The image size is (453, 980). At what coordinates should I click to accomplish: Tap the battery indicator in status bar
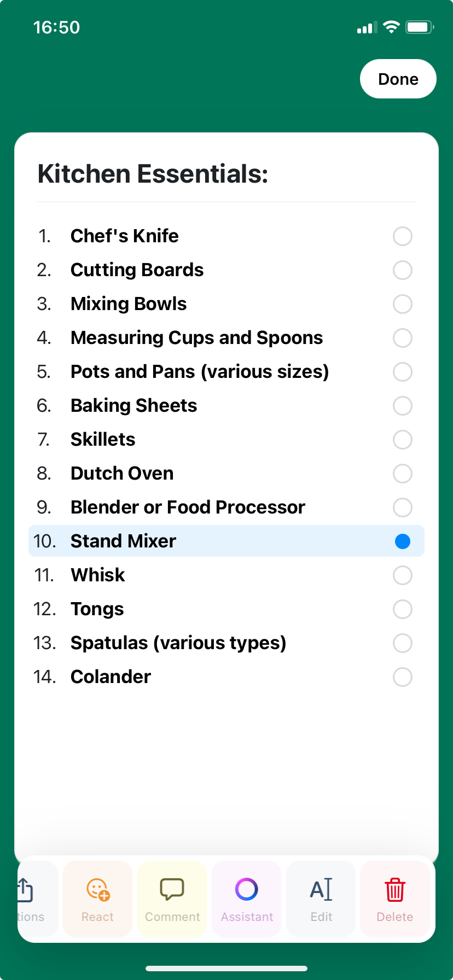420,27
